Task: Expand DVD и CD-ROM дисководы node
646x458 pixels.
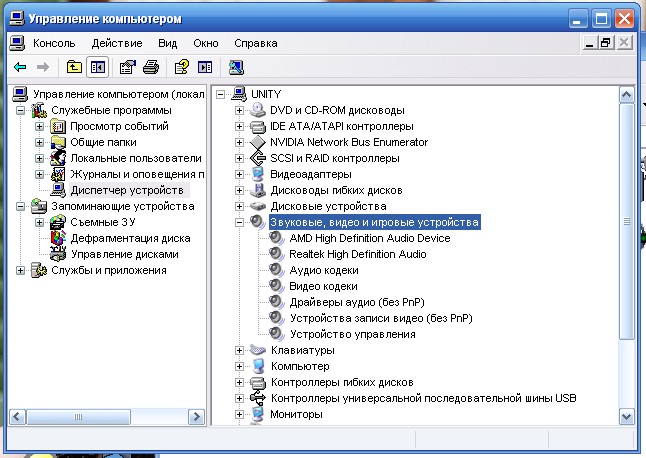Action: pyautogui.click(x=239, y=110)
